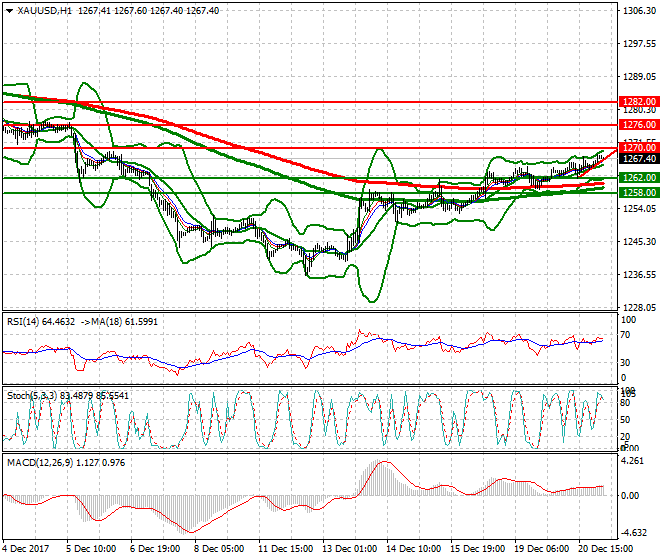Click the current price label 1267.40
Screen dimensions: 660x560
639,159
